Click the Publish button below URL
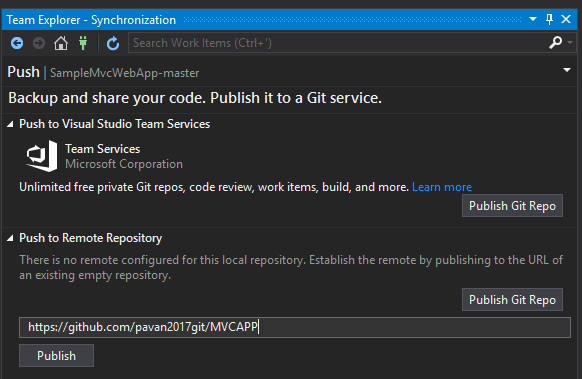 tap(56, 356)
